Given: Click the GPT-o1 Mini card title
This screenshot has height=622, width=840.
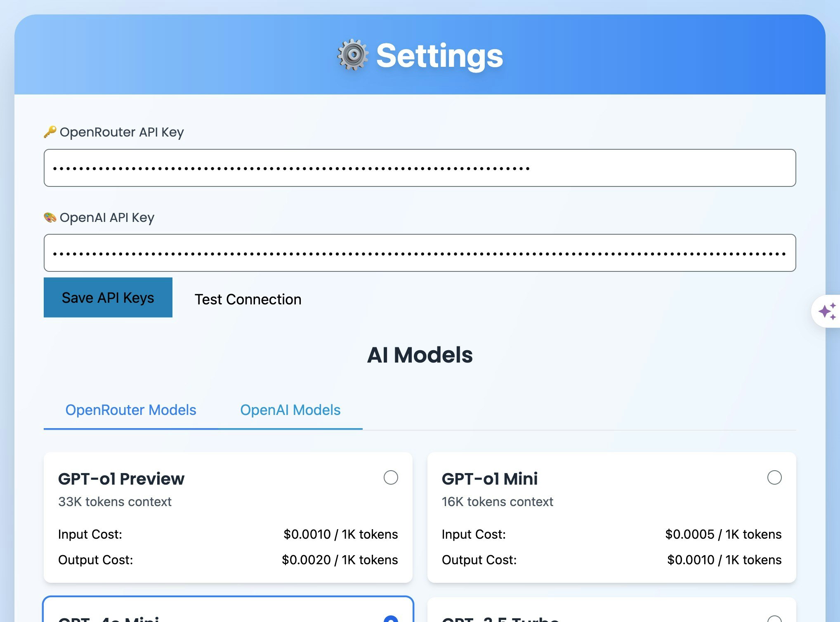Looking at the screenshot, I should pos(489,479).
